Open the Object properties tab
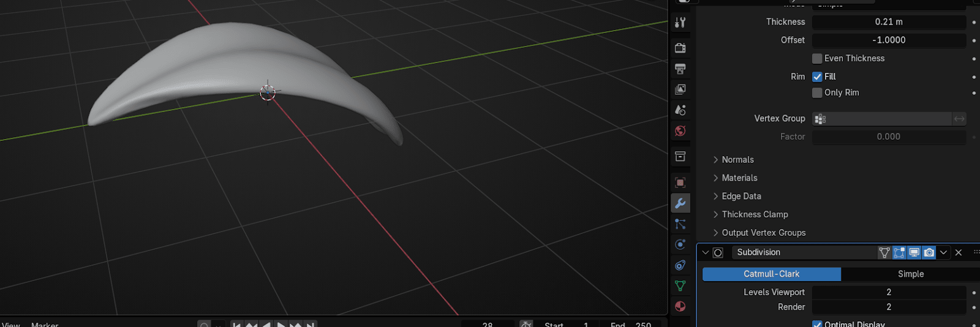Viewport: 980px width, 327px height. [x=680, y=182]
